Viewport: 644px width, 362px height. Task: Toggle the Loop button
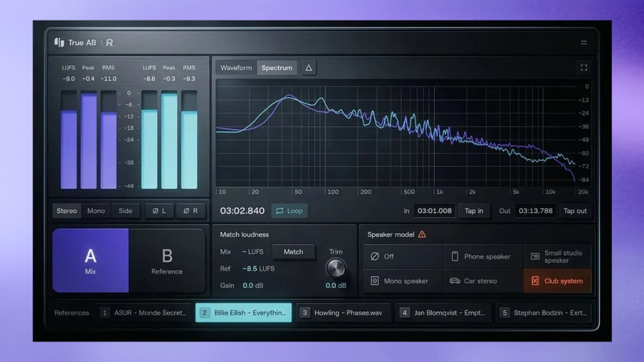point(289,211)
